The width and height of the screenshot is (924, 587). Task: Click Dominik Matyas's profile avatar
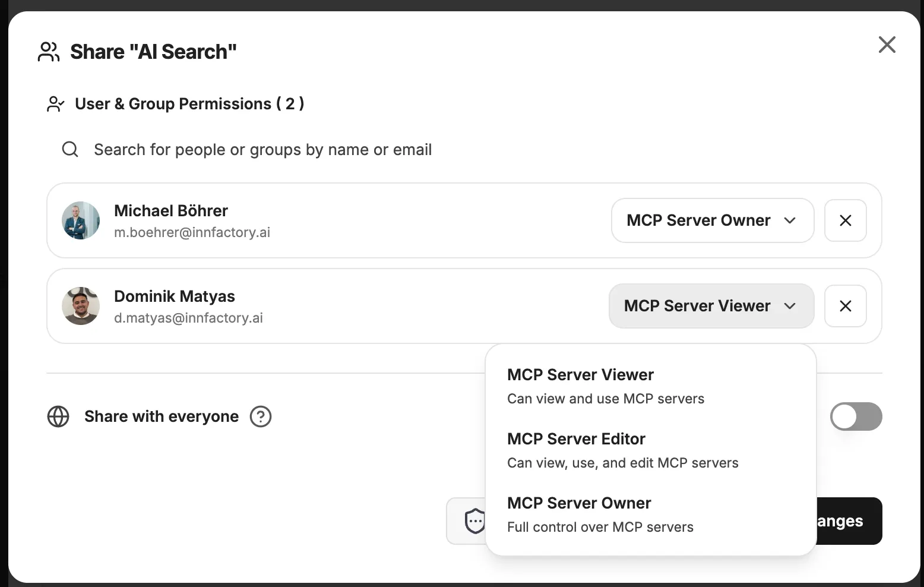point(80,306)
